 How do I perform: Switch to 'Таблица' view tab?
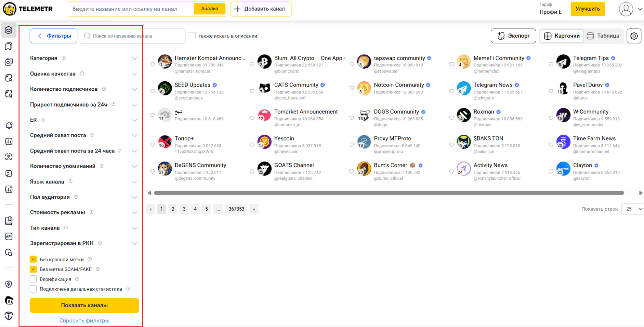[x=603, y=36]
